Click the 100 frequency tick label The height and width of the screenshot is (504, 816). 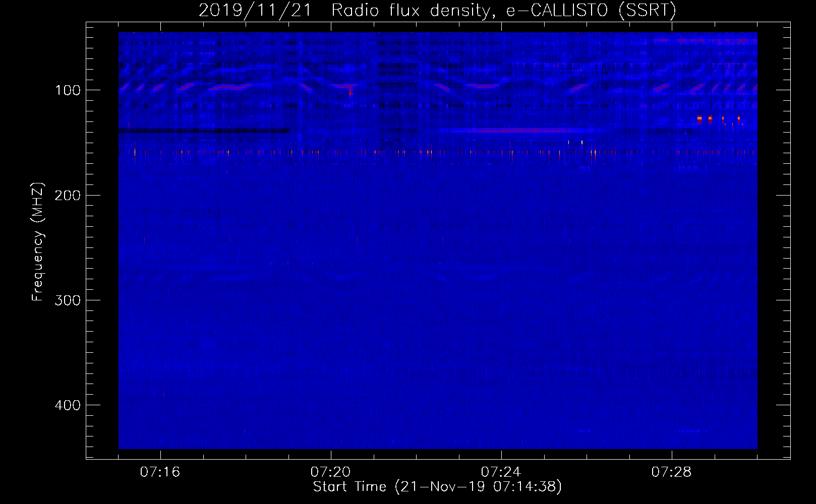pyautogui.click(x=68, y=90)
